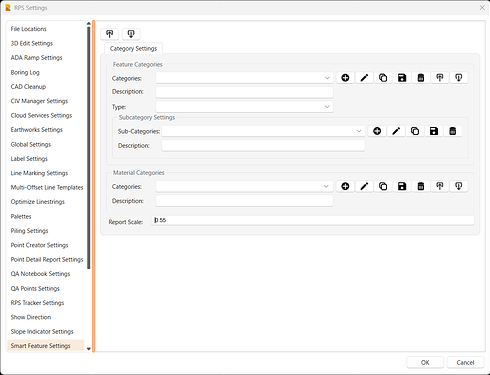Close the RPS Settings window
490x375 pixels.
(x=482, y=7)
